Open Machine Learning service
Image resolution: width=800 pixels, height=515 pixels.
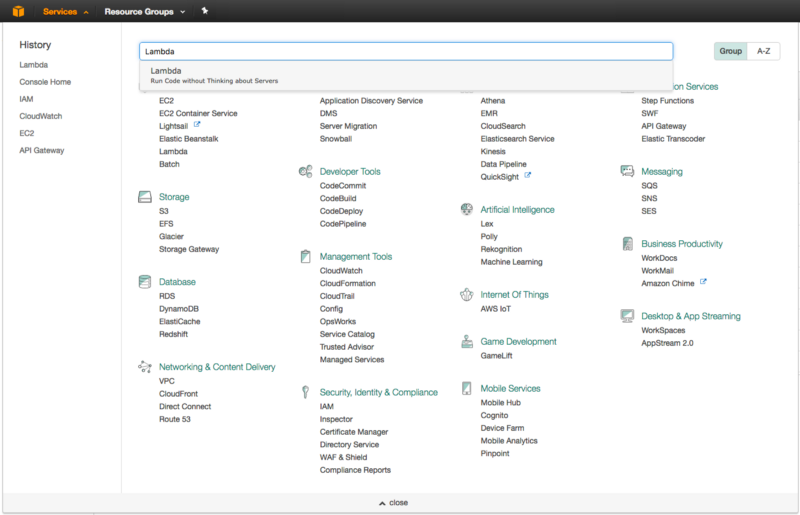(x=511, y=262)
